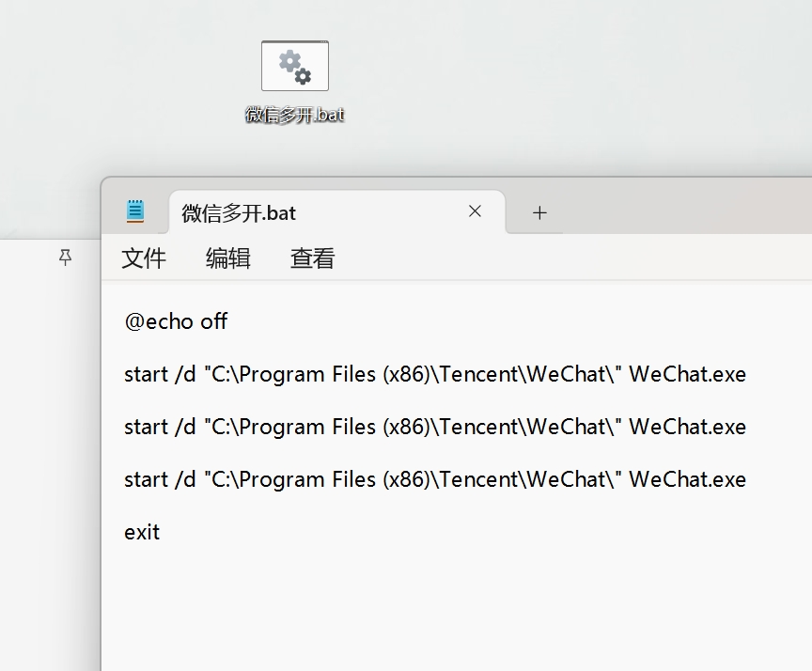Click the 微信多开.bat desktop file label
812x671 pixels.
[295, 115]
